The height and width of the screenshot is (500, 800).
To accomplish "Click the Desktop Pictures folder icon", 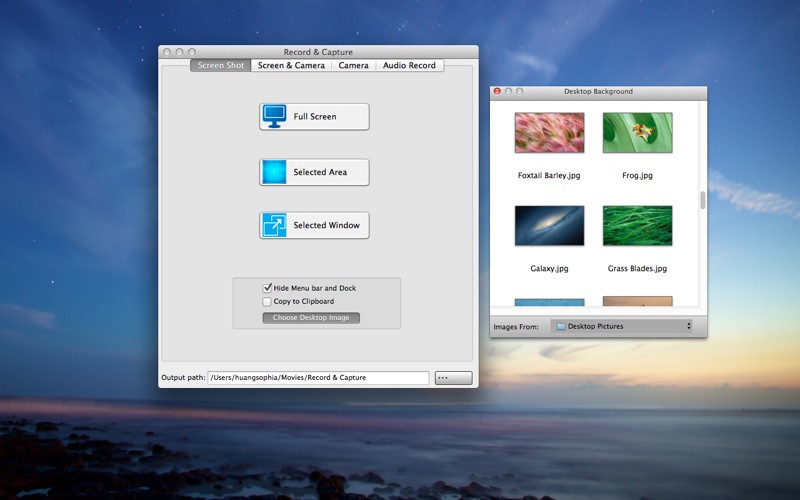I will pos(561,326).
